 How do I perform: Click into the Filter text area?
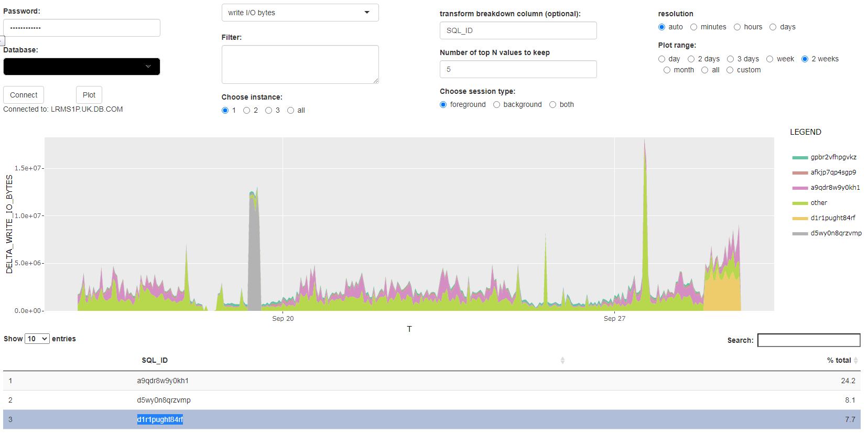coord(300,64)
